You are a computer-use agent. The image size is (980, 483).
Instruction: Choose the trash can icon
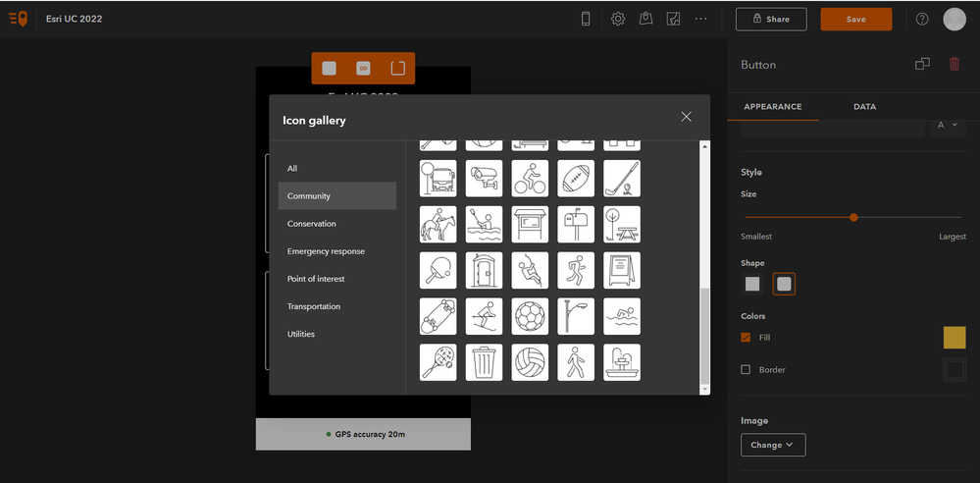[484, 362]
